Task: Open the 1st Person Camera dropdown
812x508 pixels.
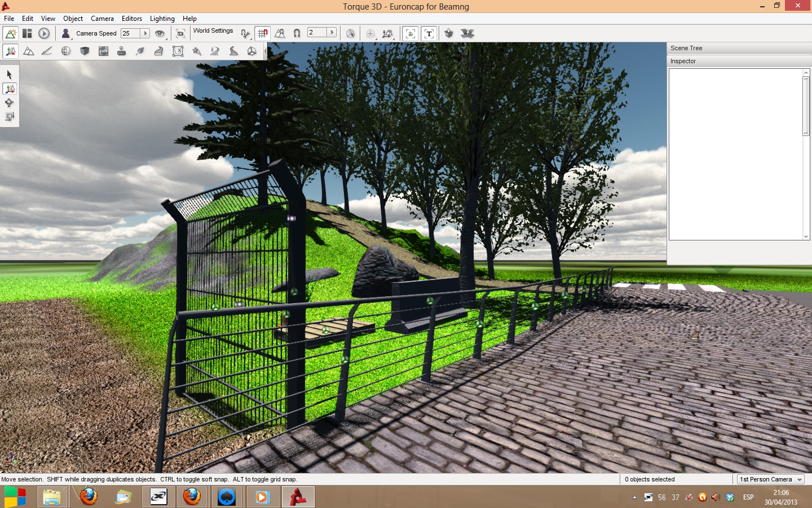Action: [x=771, y=479]
